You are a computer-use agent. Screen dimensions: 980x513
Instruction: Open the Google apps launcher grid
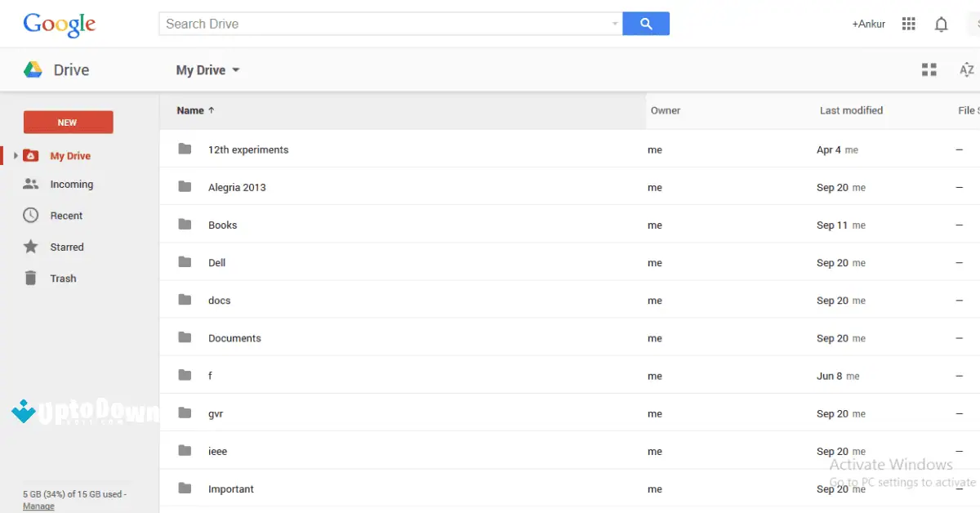coord(908,24)
